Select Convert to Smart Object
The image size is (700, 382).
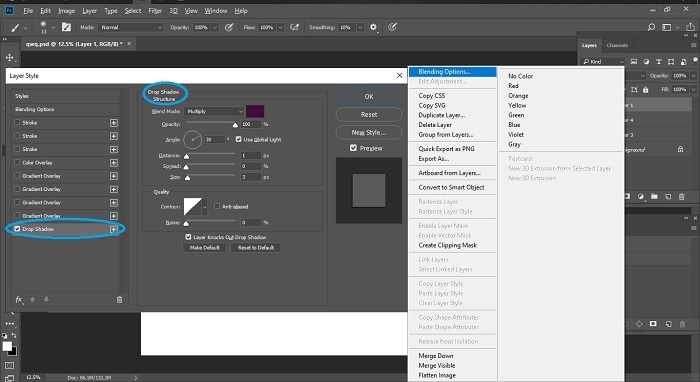pos(451,187)
